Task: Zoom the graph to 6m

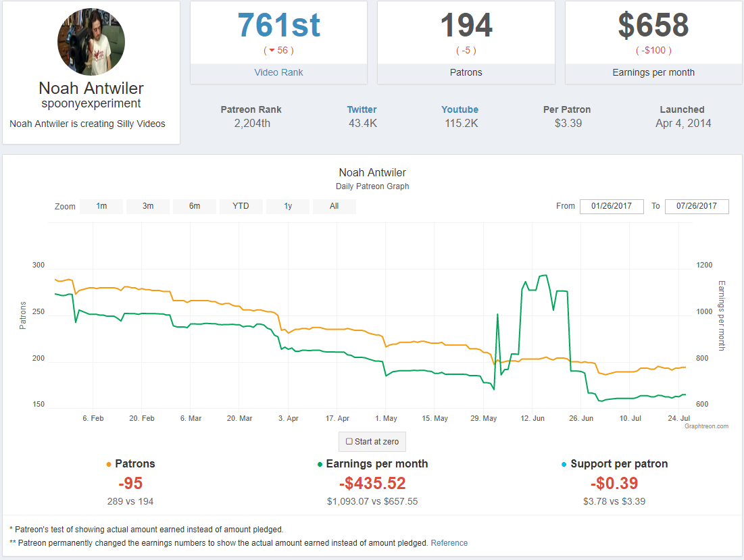Action: [x=195, y=206]
